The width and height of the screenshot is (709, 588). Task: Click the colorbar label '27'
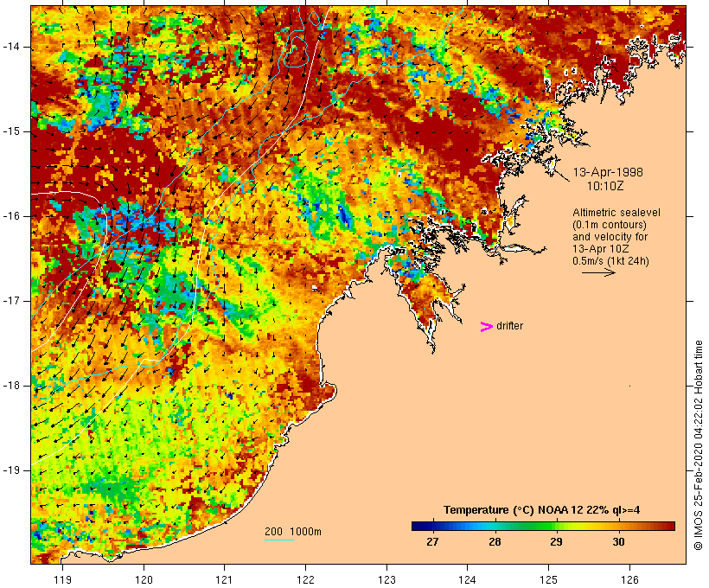432,542
